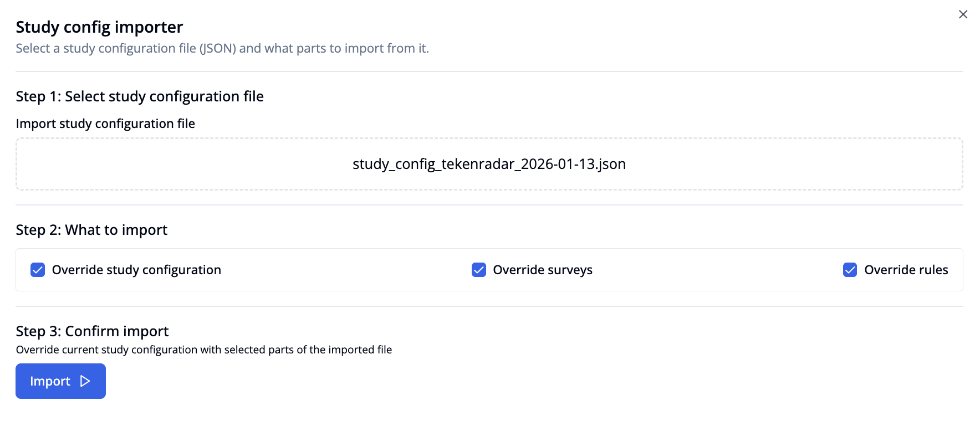980x421 pixels.
Task: Click the checkmark icon beside Override rules
Action: click(850, 270)
